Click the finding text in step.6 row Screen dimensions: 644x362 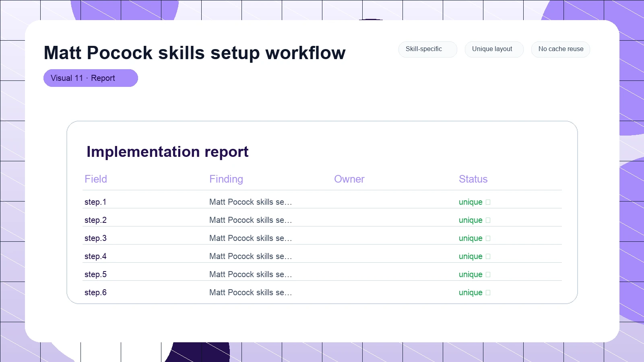(250, 292)
